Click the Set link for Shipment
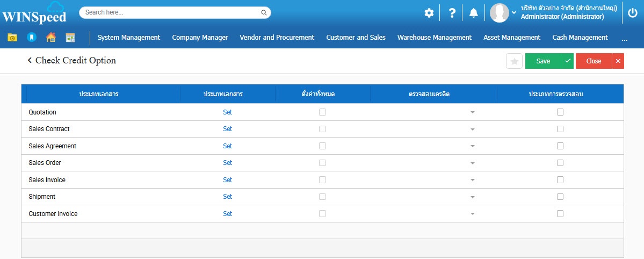The width and height of the screenshot is (644, 259). click(228, 197)
